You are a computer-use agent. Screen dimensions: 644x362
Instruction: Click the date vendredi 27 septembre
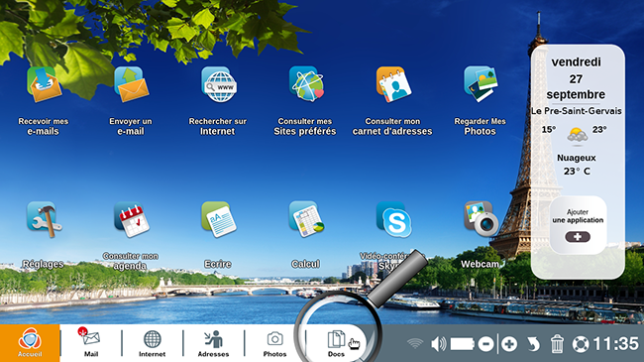coord(576,78)
